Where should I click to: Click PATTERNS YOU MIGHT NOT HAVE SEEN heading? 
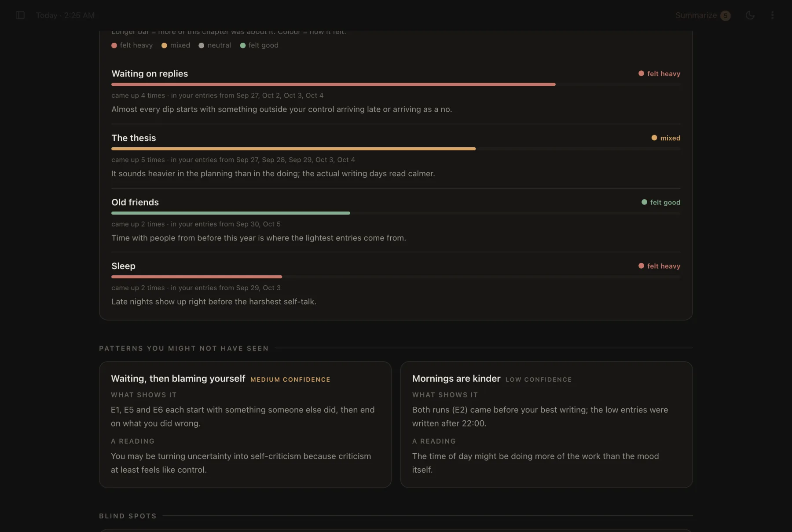(183, 349)
